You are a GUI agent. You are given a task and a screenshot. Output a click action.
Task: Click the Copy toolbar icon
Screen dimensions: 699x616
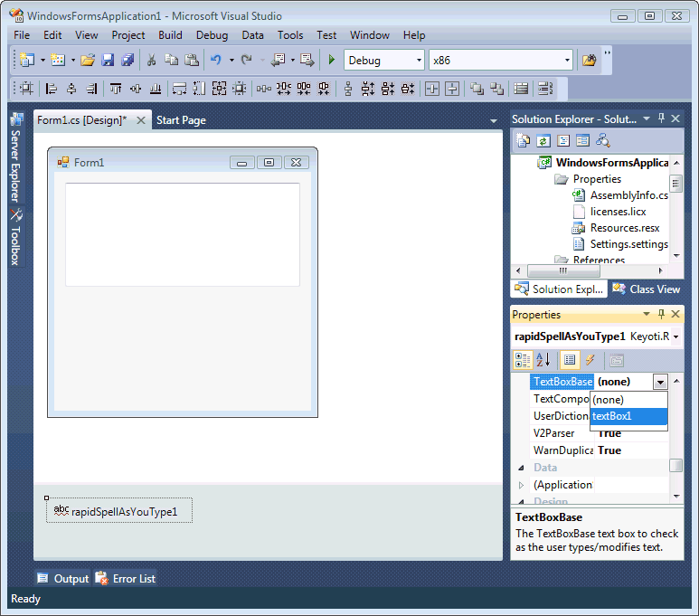pyautogui.click(x=171, y=60)
